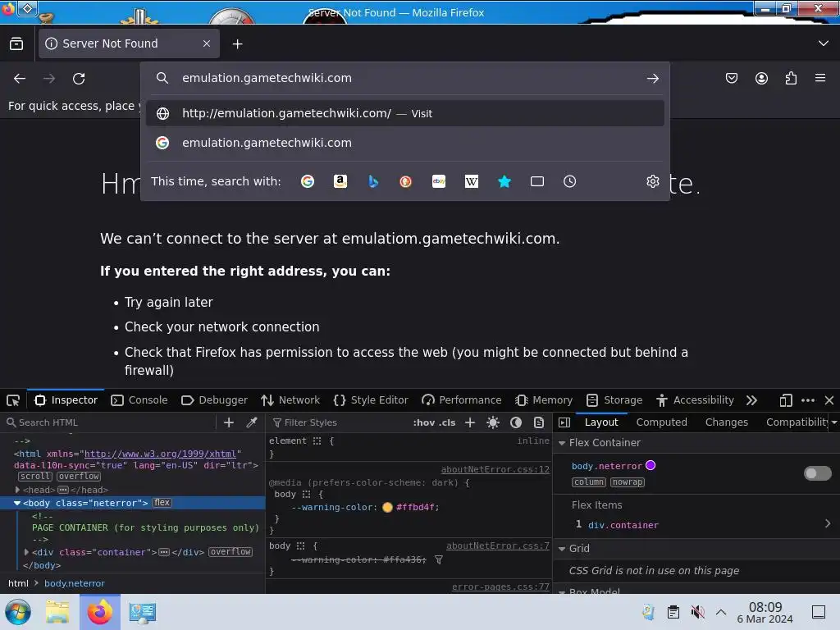
Task: Toggle print media simulation
Action: [x=539, y=422]
